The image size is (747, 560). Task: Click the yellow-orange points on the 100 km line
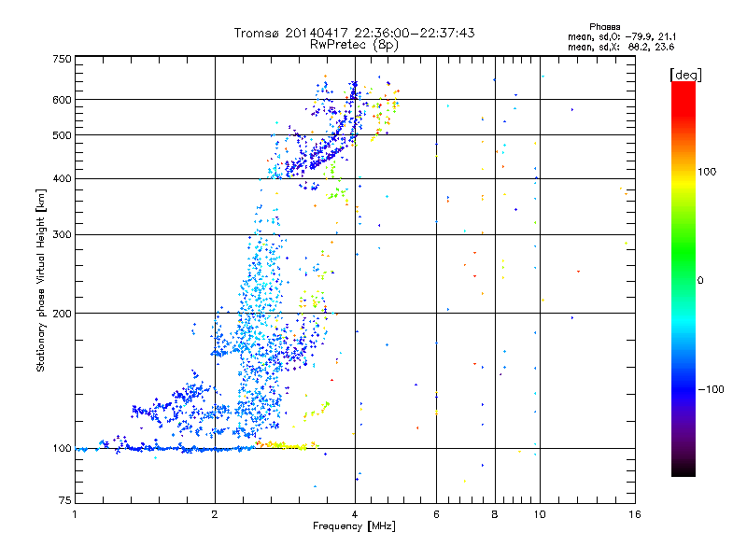[288, 446]
